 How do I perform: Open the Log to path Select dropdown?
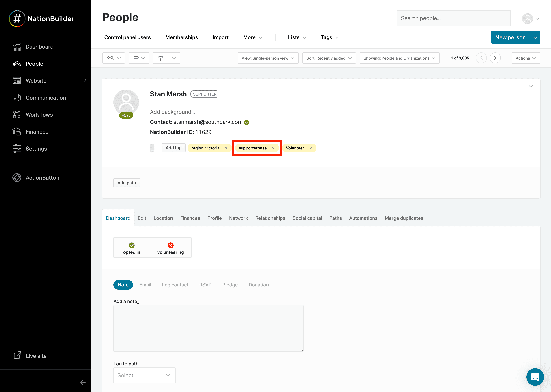coord(144,375)
